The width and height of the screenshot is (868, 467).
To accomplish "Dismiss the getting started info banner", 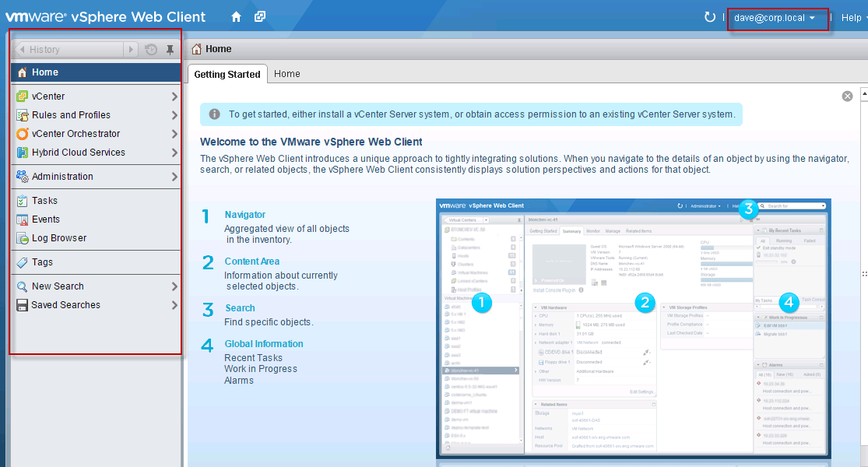I will pos(847,96).
